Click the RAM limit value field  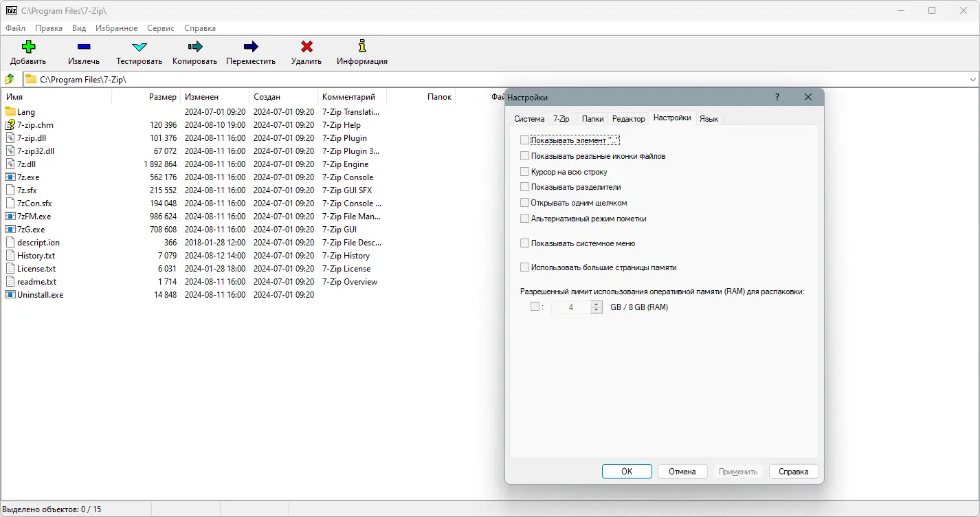click(571, 307)
